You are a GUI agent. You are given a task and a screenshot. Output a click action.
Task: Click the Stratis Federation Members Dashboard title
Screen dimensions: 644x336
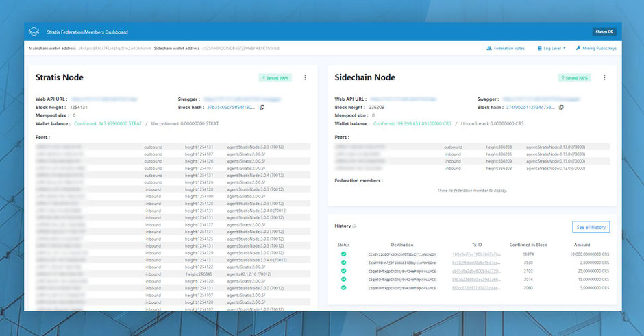coord(87,32)
